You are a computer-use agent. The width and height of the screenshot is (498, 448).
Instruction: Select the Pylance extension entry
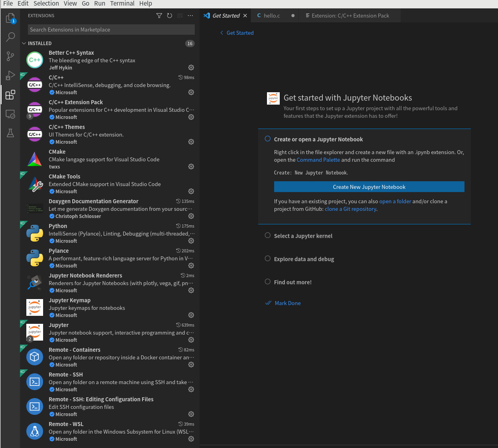click(110, 258)
